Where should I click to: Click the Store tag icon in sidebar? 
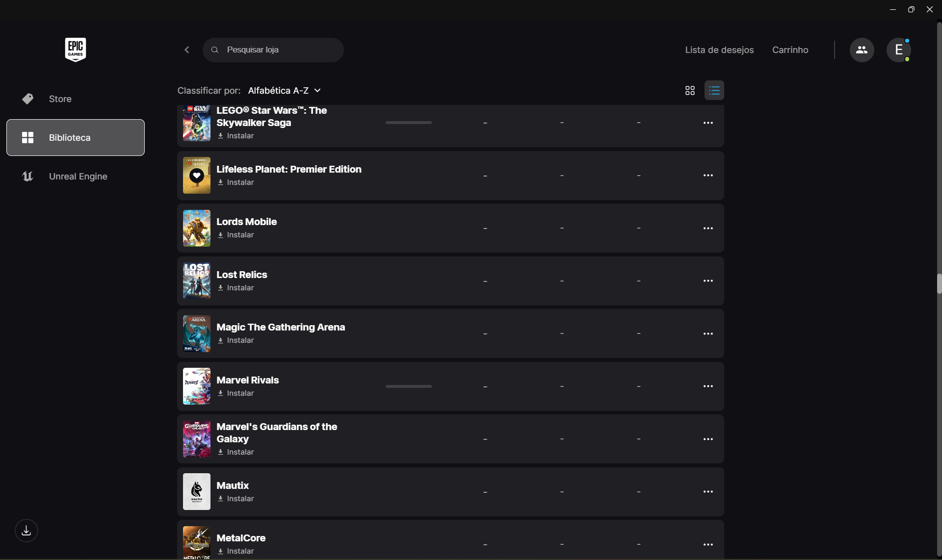[x=27, y=99]
